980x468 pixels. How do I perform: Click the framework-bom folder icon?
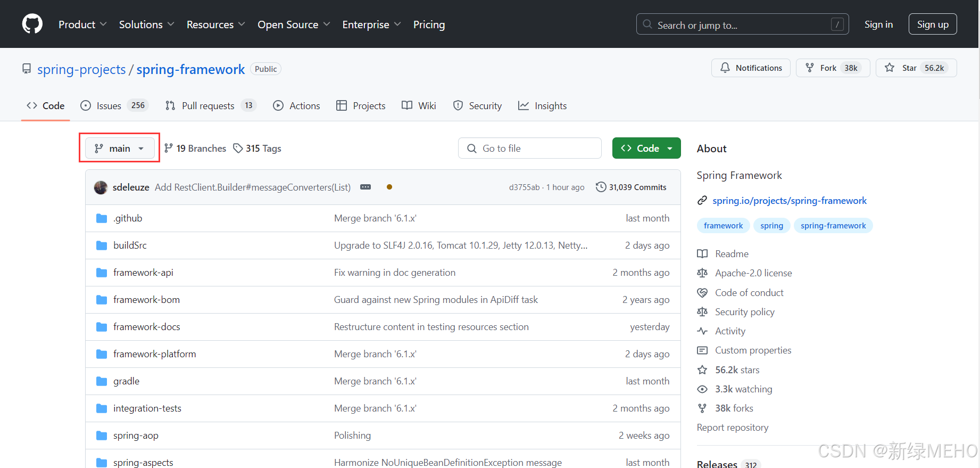point(102,300)
